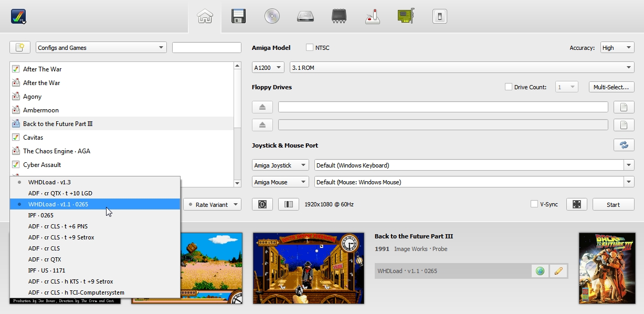The height and width of the screenshot is (314, 644).
Task: Focus the config search box
Action: pos(207,47)
